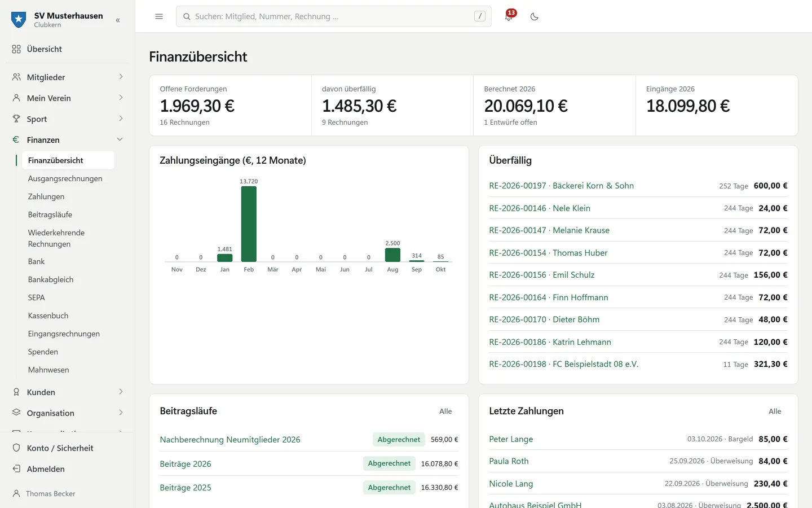Click the Organisation layers icon
Image resolution: width=812 pixels, height=508 pixels.
click(16, 413)
